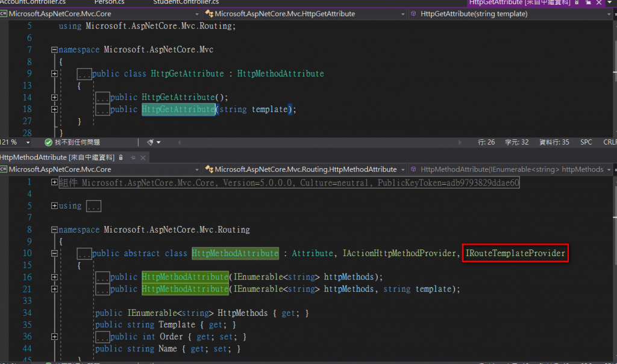
Task: Click collapsed ... box after using on line 5
Action: coord(93,206)
